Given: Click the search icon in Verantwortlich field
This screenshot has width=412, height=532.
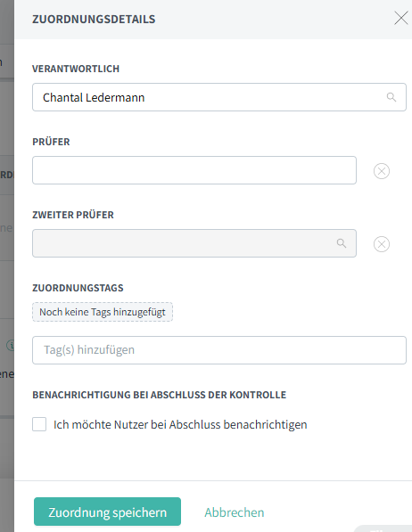Looking at the screenshot, I should pyautogui.click(x=391, y=97).
